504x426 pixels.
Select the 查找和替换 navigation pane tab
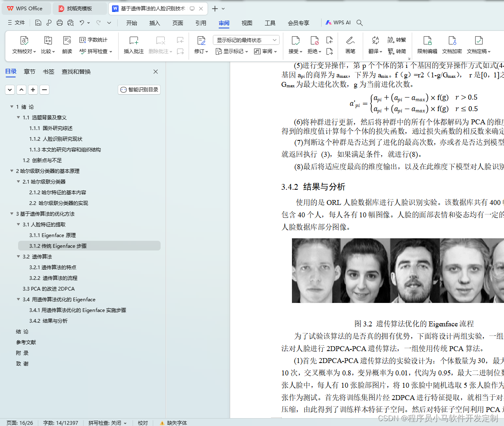click(x=76, y=72)
